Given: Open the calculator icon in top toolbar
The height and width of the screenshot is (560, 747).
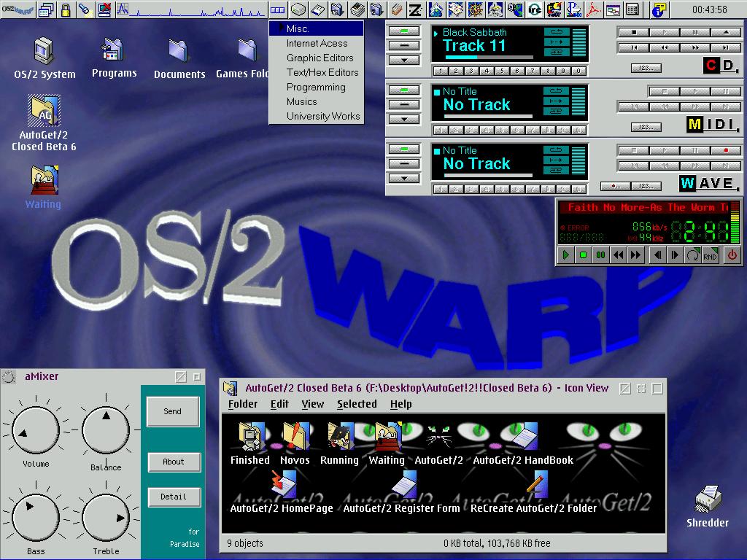Looking at the screenshot, I should [632, 9].
